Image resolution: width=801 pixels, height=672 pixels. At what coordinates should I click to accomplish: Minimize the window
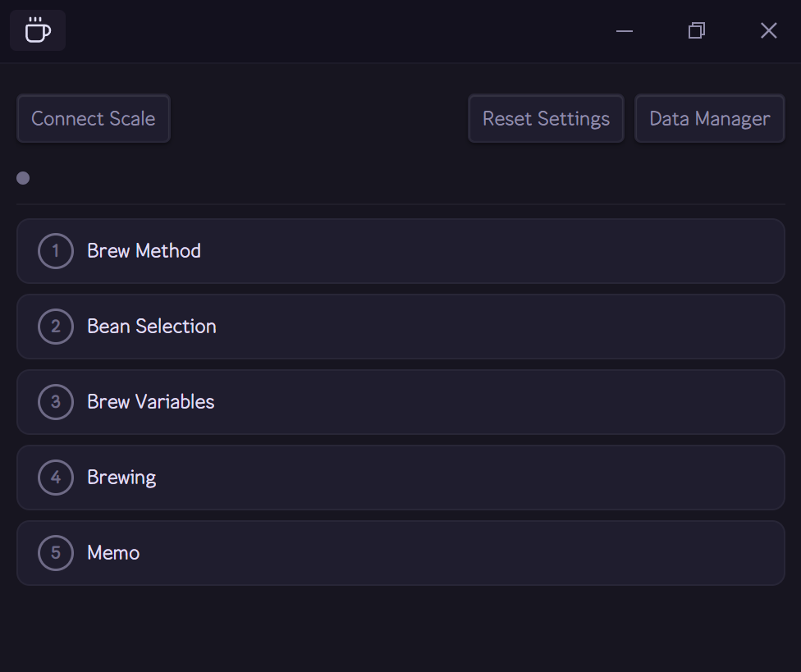coord(625,30)
